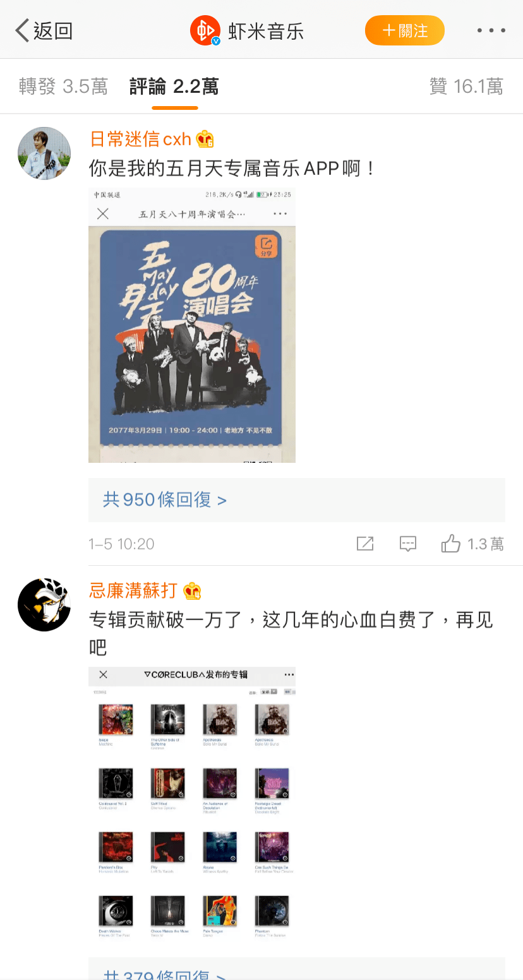Like the first comment with 1.3萬 thumbs
523x980 pixels.
(x=472, y=544)
